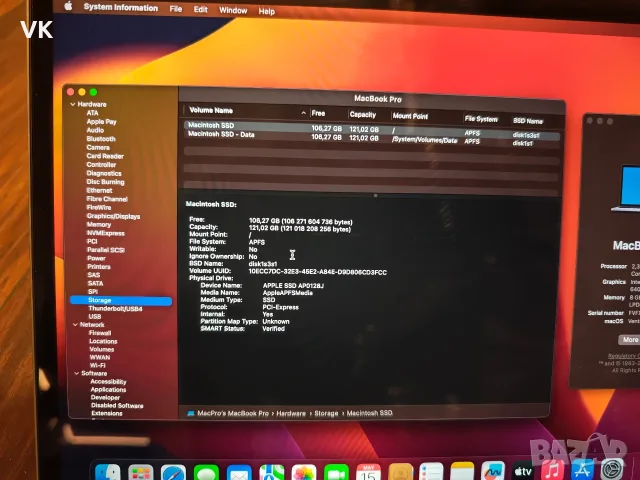Collapse the Hardware section in the sidebar

73,104
